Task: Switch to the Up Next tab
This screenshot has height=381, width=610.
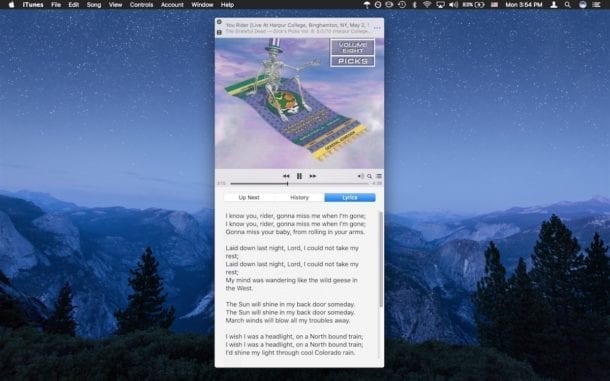Action: coord(249,197)
